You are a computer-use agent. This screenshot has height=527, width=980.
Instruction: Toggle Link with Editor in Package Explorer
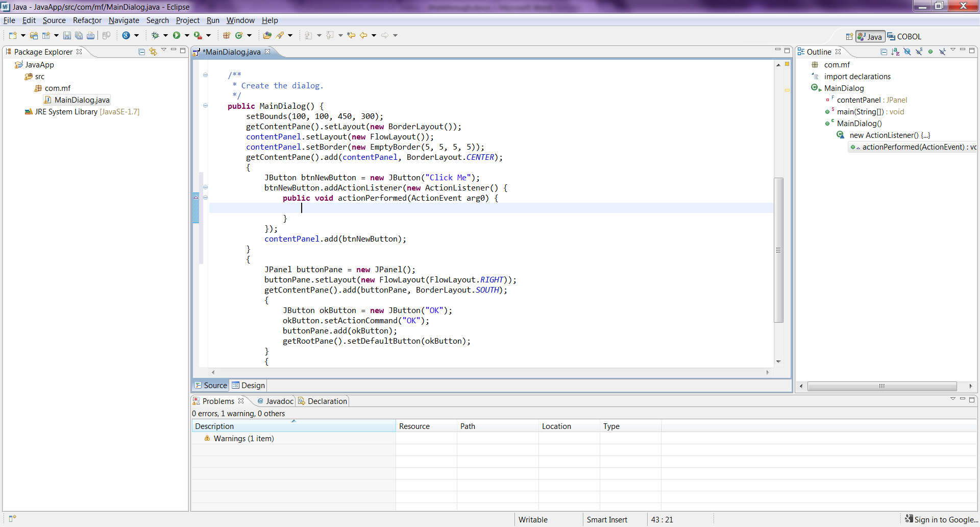click(153, 52)
